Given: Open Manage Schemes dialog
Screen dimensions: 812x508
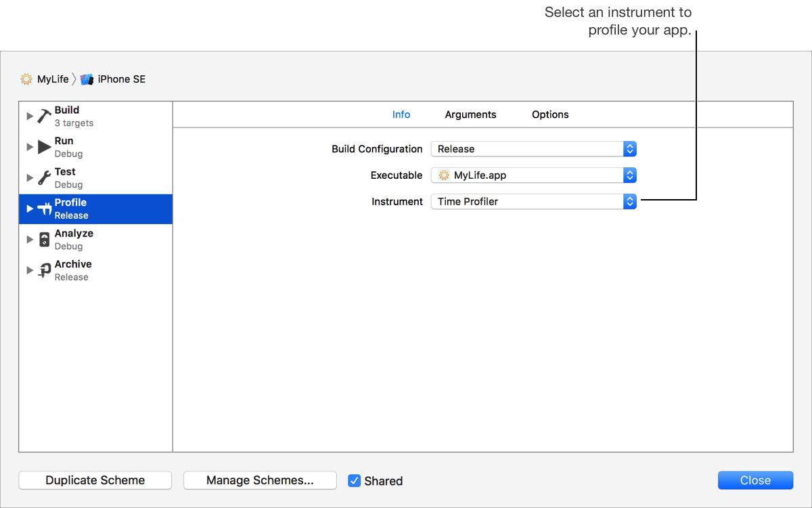Looking at the screenshot, I should click(260, 480).
